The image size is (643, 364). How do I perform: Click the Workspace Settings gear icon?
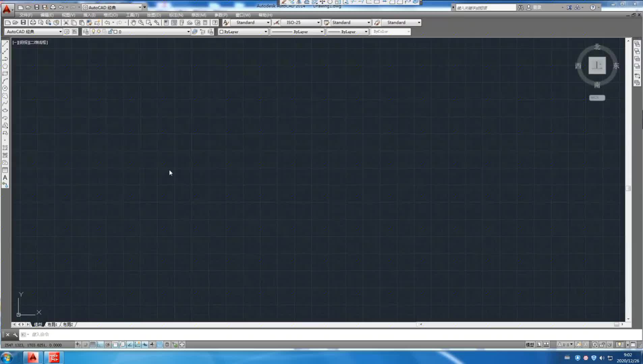pyautogui.click(x=67, y=32)
